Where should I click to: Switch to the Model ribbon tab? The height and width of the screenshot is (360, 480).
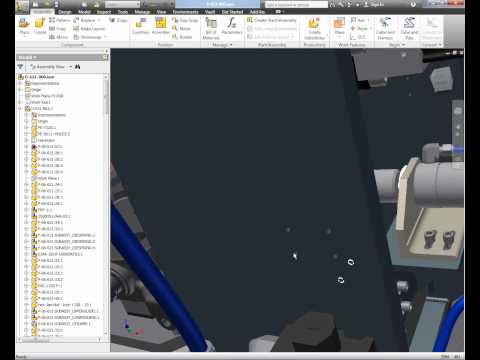84,12
